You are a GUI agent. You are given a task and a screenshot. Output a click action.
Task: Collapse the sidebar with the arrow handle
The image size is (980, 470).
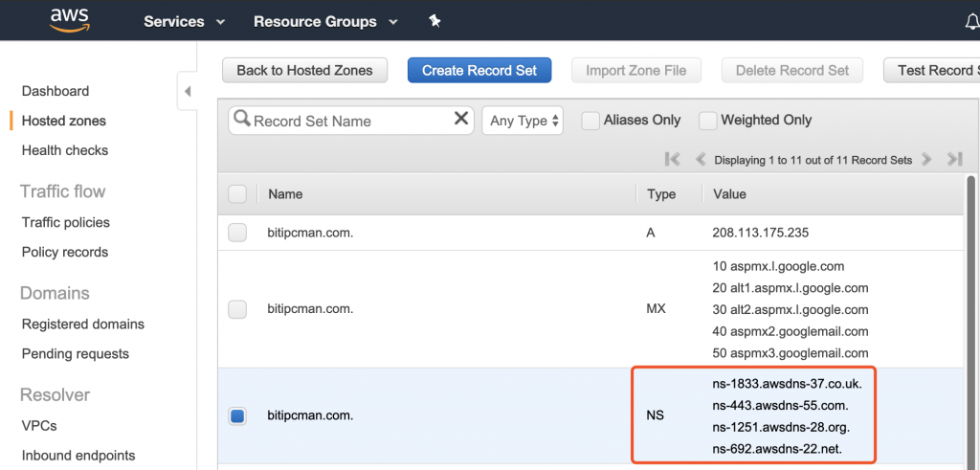[x=187, y=92]
